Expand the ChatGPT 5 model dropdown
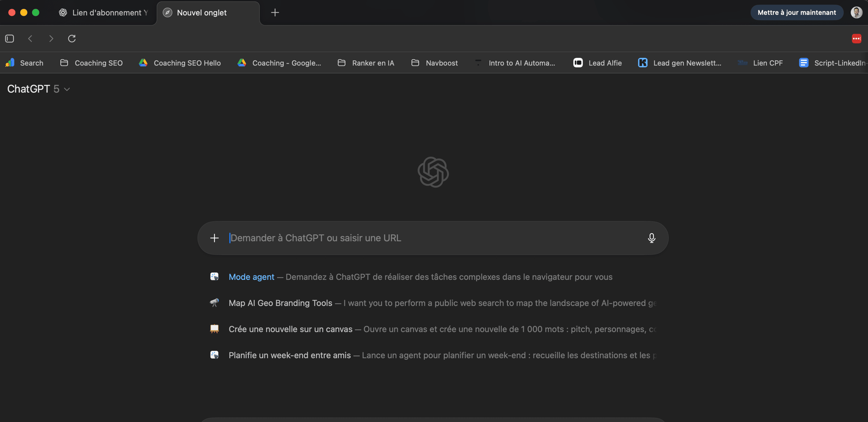868x422 pixels. 38,89
